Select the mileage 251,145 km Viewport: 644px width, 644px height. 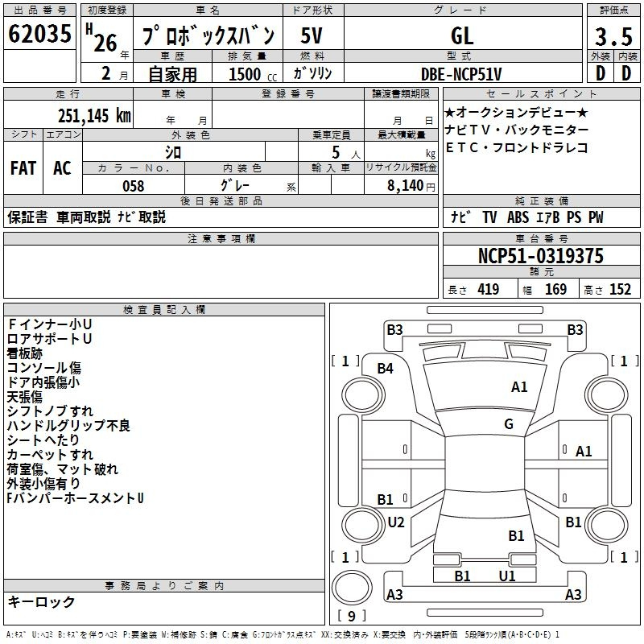tap(94, 115)
